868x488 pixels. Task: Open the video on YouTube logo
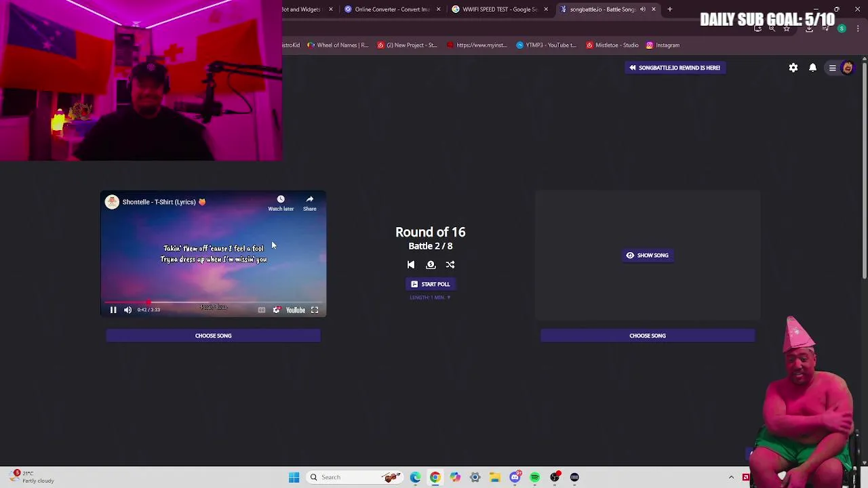[x=296, y=310]
